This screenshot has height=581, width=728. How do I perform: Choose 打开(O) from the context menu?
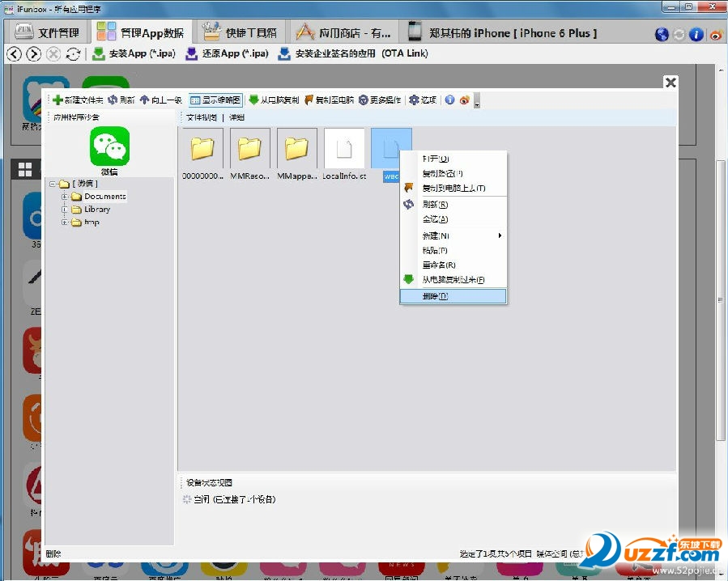pyautogui.click(x=453, y=159)
